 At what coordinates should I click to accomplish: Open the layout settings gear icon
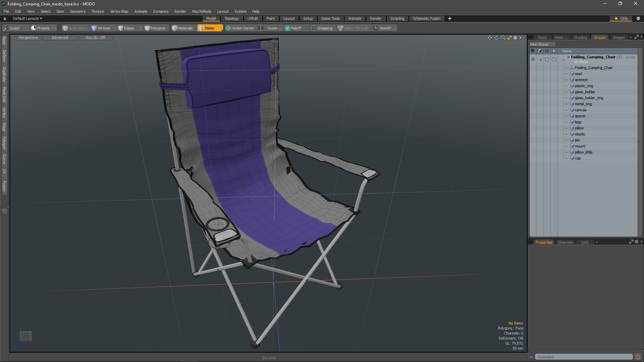[x=638, y=18]
